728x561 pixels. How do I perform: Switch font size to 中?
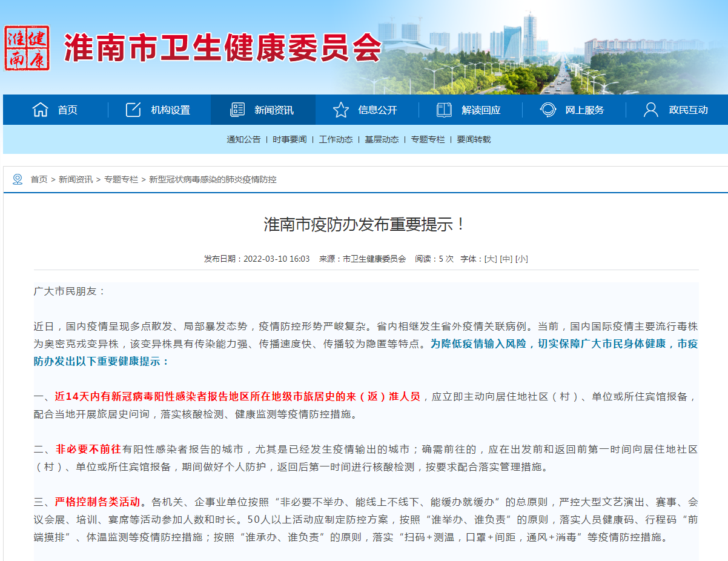click(x=505, y=257)
